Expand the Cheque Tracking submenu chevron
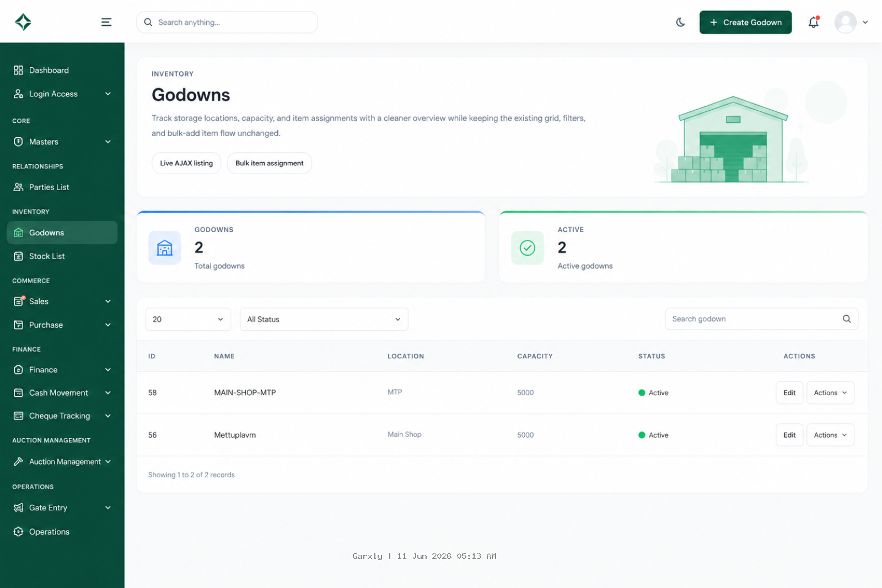 (108, 416)
